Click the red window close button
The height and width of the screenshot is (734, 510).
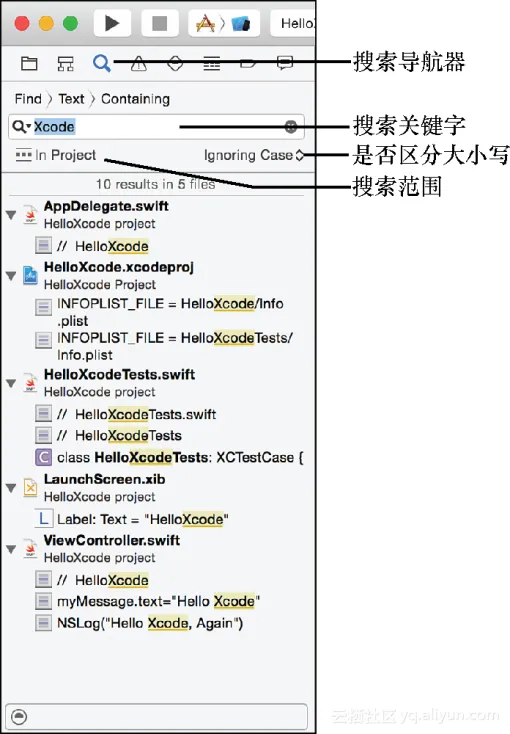click(x=22, y=23)
